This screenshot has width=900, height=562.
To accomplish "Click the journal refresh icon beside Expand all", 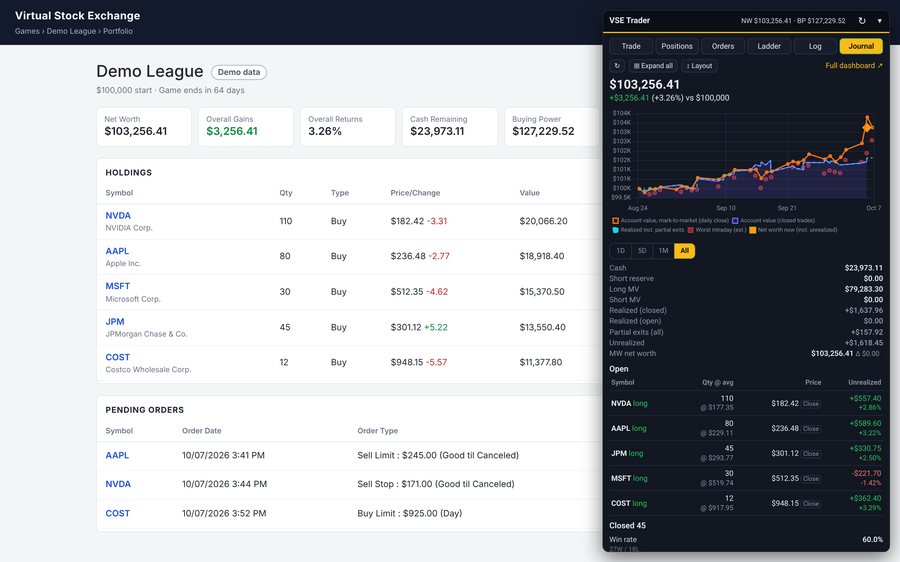I will (x=617, y=65).
